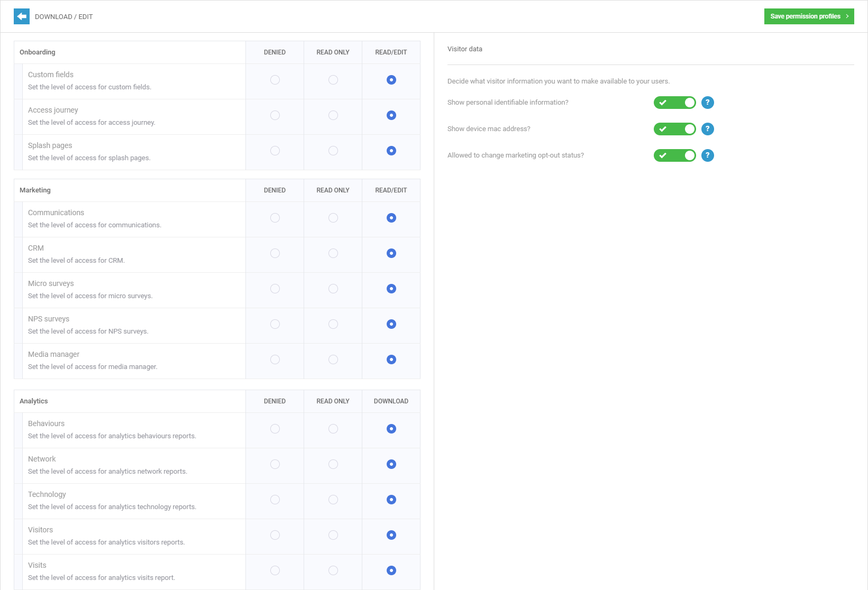This screenshot has width=868, height=590.
Task: Click the Onboarding DENIED column header
Action: tap(275, 52)
